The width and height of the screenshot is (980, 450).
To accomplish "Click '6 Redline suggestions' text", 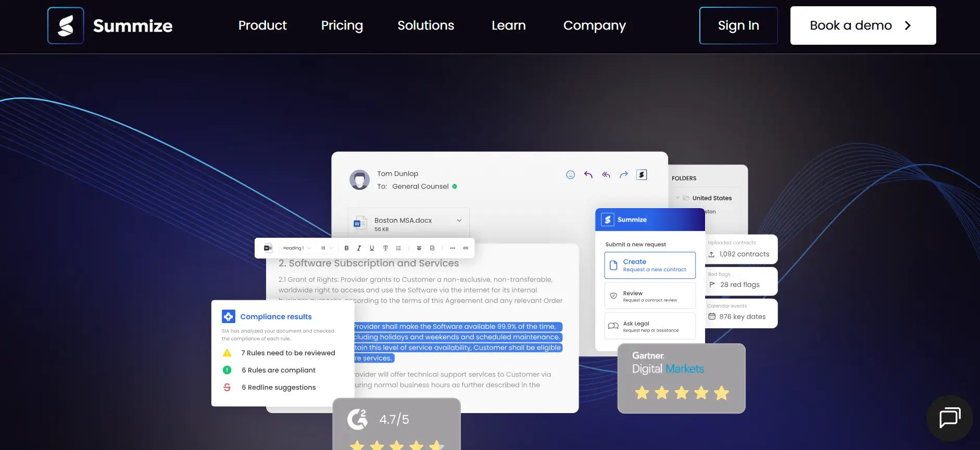I will 279,388.
